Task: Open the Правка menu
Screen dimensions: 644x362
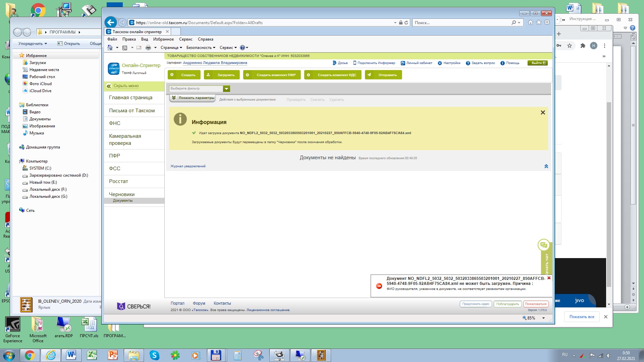Action: tap(129, 39)
